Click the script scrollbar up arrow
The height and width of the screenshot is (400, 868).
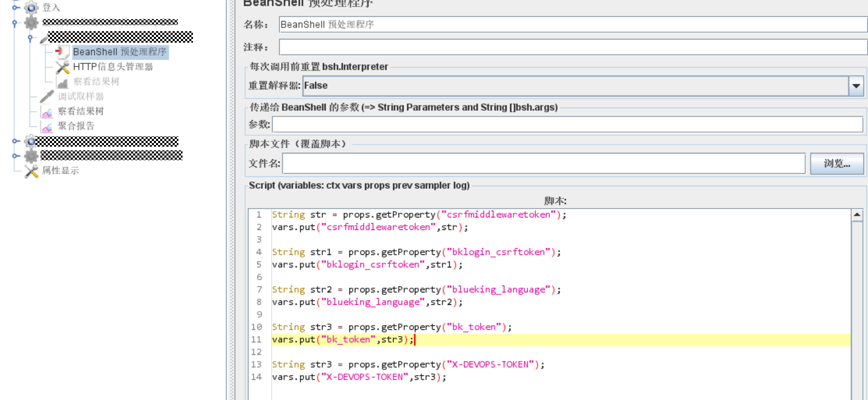[x=857, y=215]
